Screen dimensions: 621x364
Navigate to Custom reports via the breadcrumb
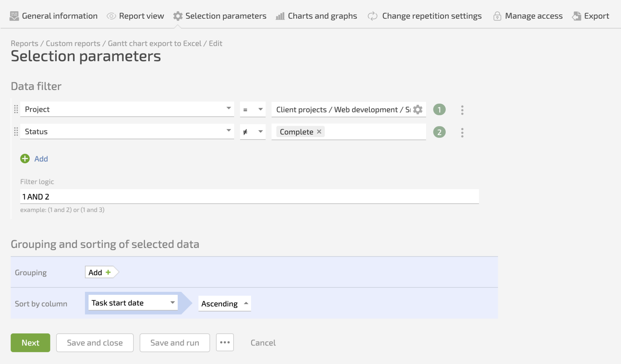tap(73, 43)
